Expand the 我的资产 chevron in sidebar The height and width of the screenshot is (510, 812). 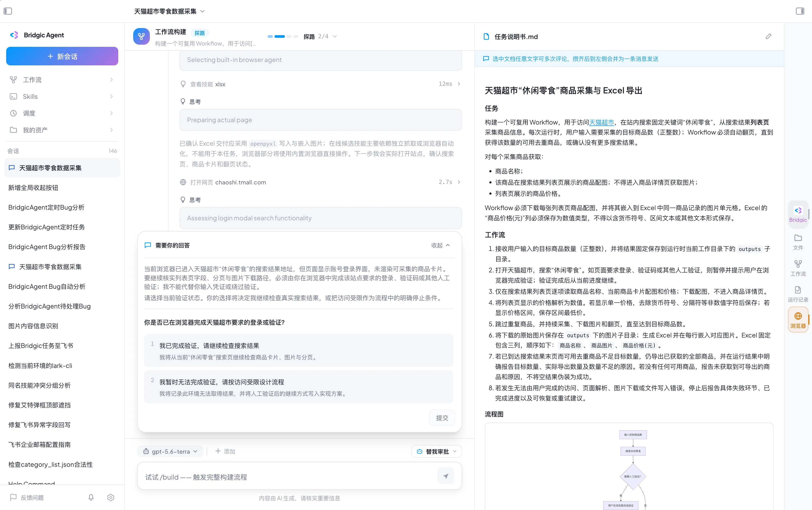112,130
